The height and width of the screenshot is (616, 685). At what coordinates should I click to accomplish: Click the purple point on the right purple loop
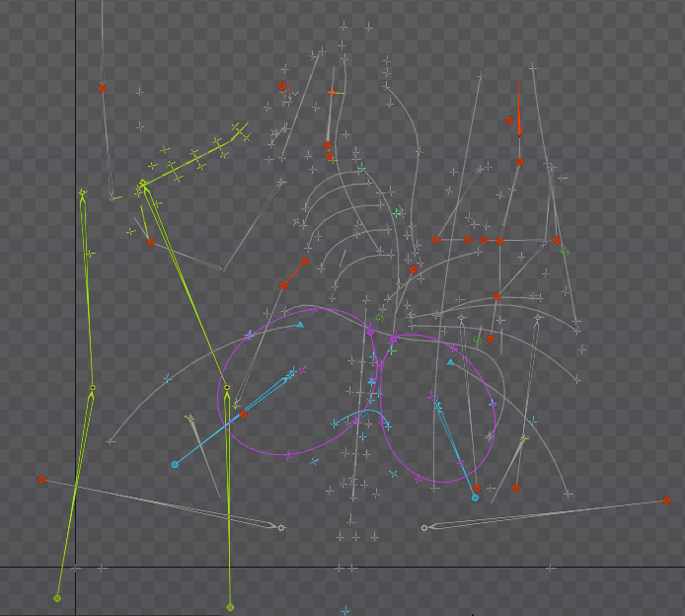(394, 340)
